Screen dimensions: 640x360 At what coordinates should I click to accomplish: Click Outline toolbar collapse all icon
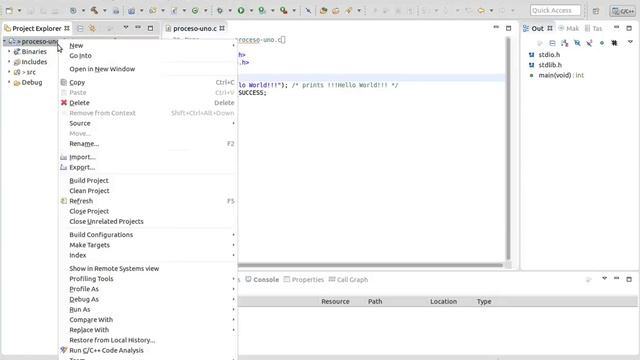pyautogui.click(x=552, y=43)
